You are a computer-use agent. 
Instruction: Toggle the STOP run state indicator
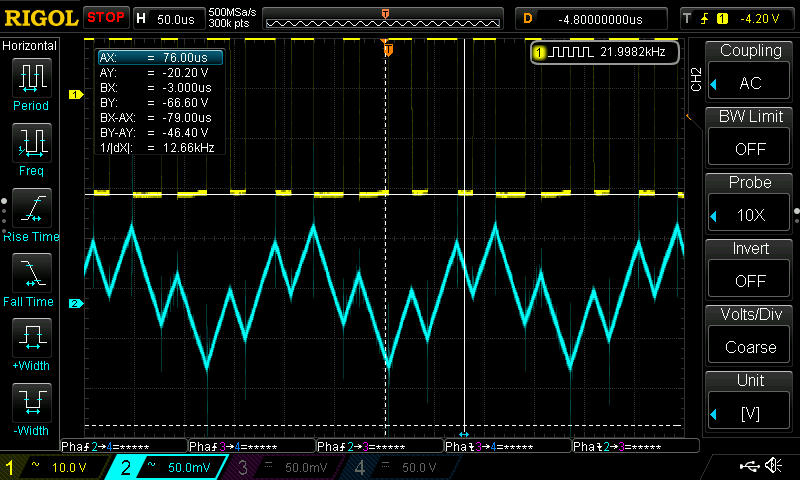105,17
